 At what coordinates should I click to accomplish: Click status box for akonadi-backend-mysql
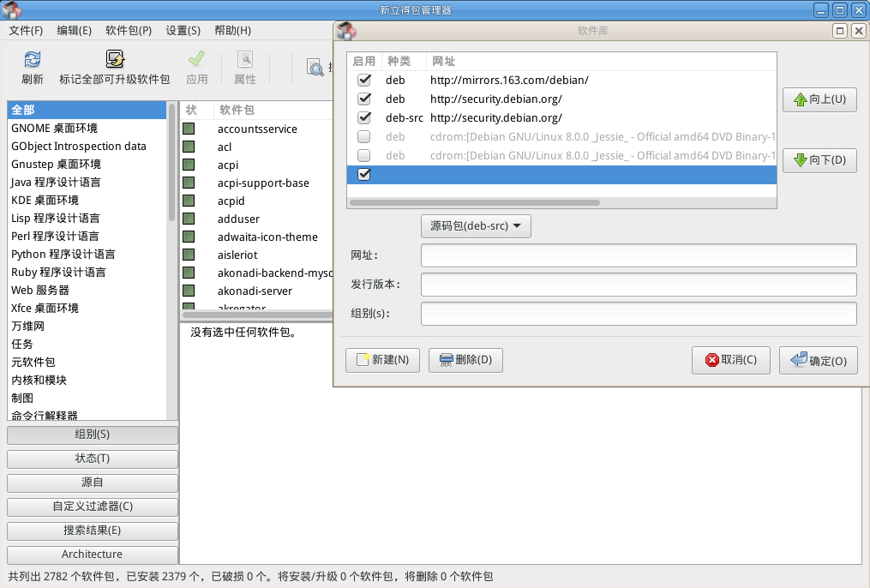189,273
